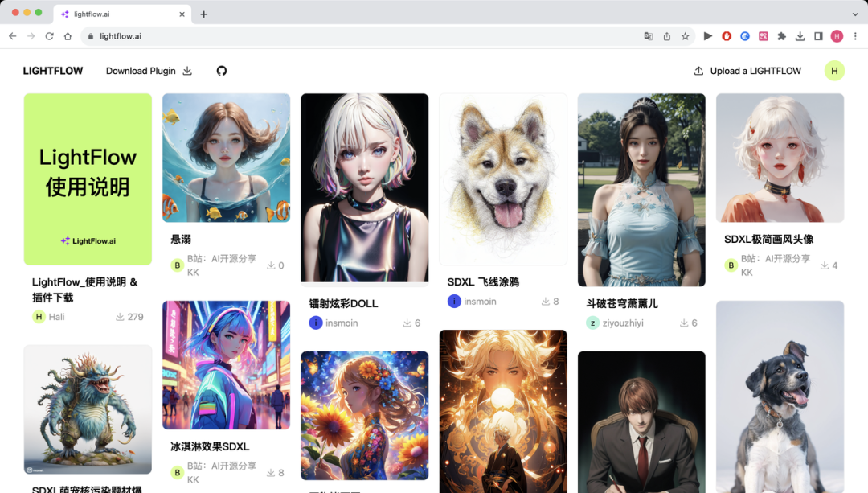Viewport: 868px width, 493px height.
Task: Open the LightFlow_使用说明 & 插件下载 title
Action: [84, 290]
